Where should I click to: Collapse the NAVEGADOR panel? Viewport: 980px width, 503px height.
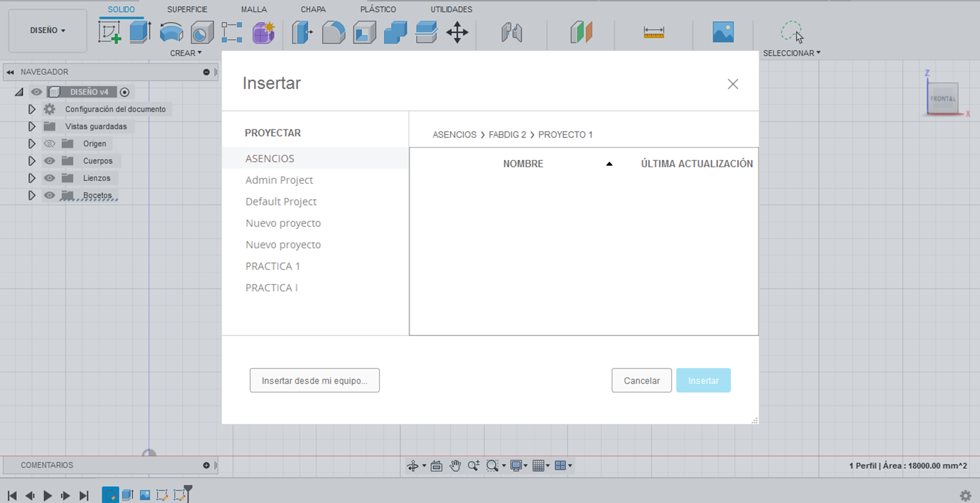pyautogui.click(x=10, y=72)
